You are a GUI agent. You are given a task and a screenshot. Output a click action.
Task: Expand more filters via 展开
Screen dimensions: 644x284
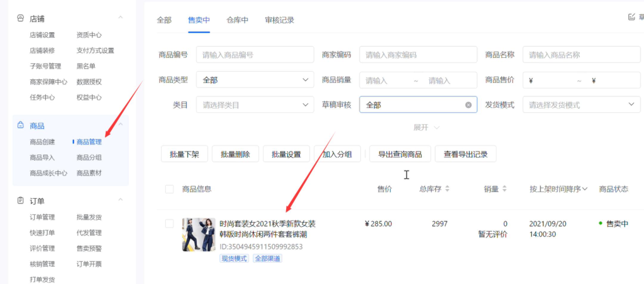point(426,128)
